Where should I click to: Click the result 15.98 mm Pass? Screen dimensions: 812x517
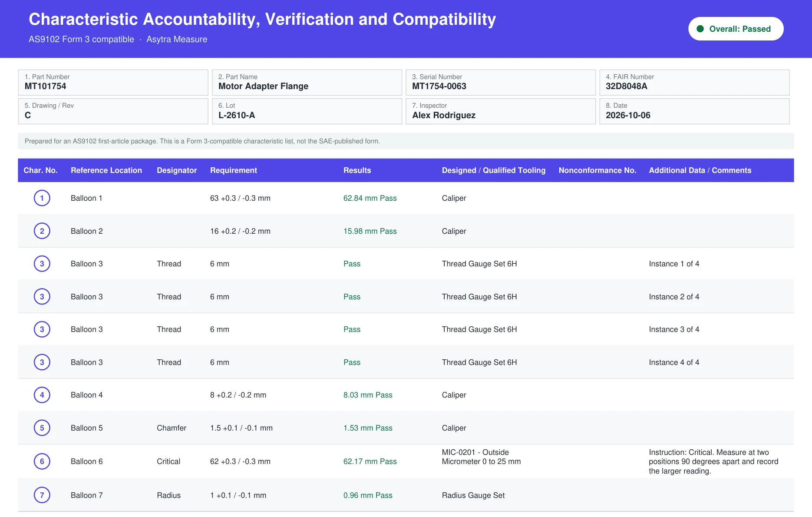point(370,231)
